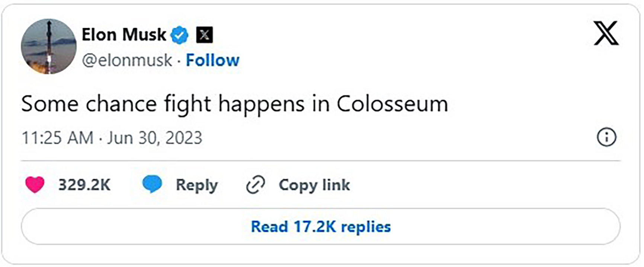This screenshot has width=644, height=267.
Task: Like the tweet with the heart icon
Action: pos(35,185)
